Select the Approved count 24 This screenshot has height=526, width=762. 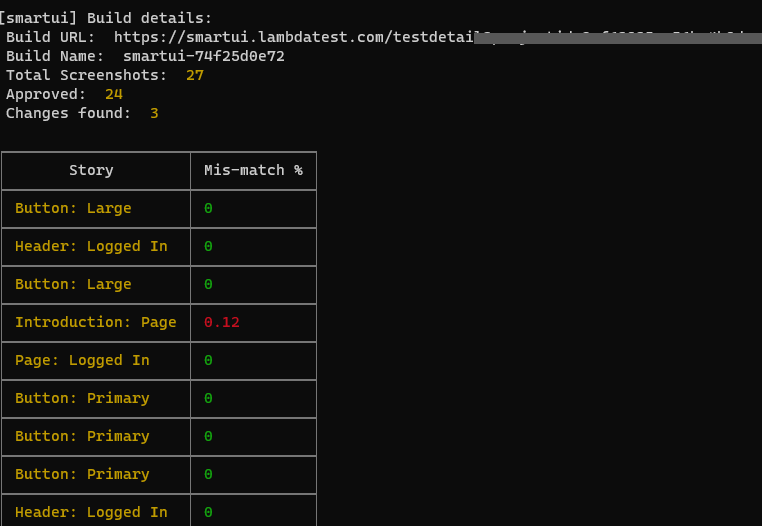(x=113, y=94)
